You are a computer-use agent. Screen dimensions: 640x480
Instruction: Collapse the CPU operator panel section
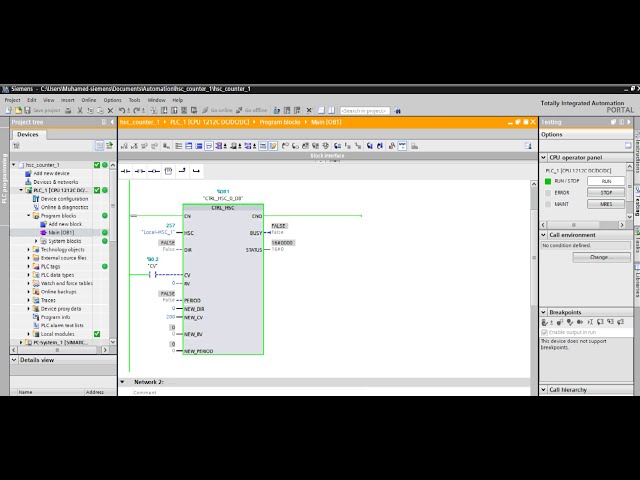coord(544,158)
